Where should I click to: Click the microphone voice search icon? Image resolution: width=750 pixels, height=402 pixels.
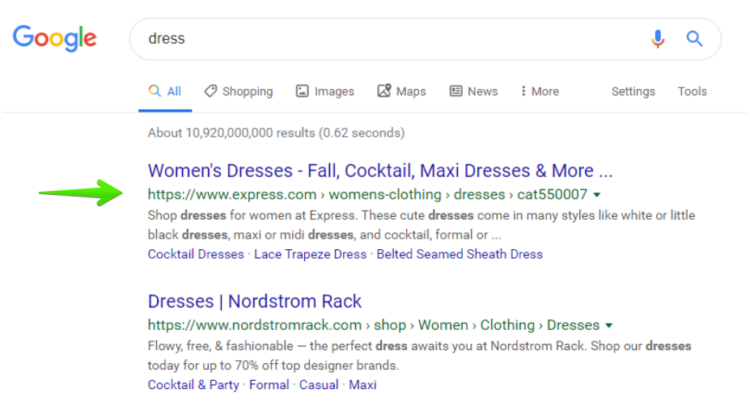click(657, 39)
